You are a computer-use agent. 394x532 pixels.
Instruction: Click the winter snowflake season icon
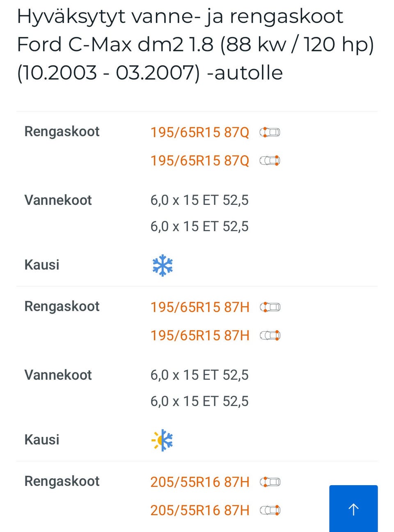pos(163,265)
